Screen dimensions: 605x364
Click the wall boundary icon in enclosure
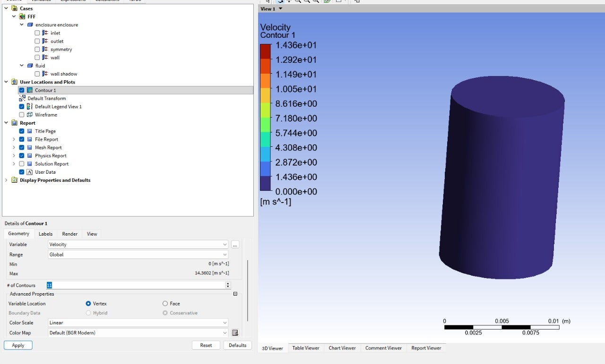[45, 58]
